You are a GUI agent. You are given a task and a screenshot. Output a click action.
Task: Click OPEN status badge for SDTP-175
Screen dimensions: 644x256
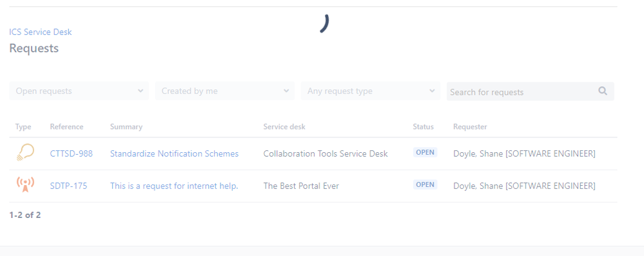425,184
